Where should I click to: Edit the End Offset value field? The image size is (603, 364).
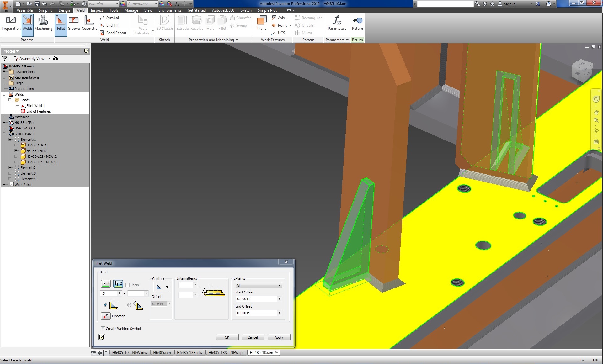click(x=257, y=313)
